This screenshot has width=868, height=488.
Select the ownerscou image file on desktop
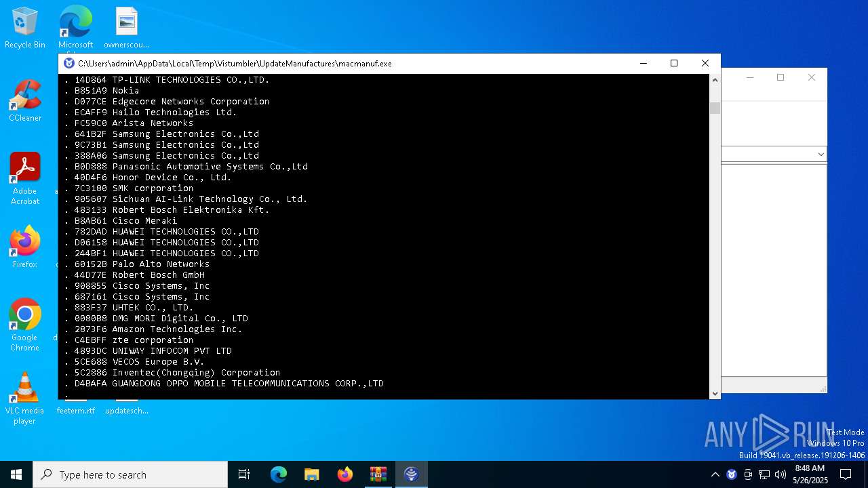[126, 28]
